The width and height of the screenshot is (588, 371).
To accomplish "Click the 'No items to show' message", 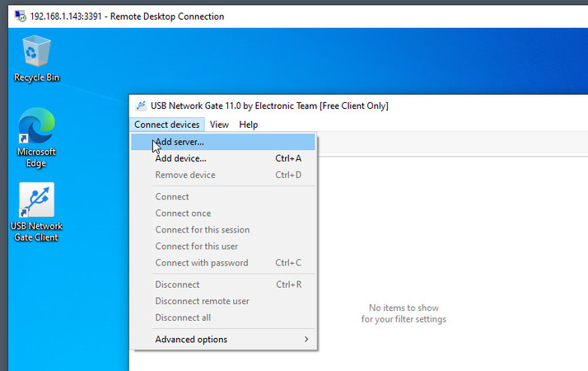I will point(404,313).
